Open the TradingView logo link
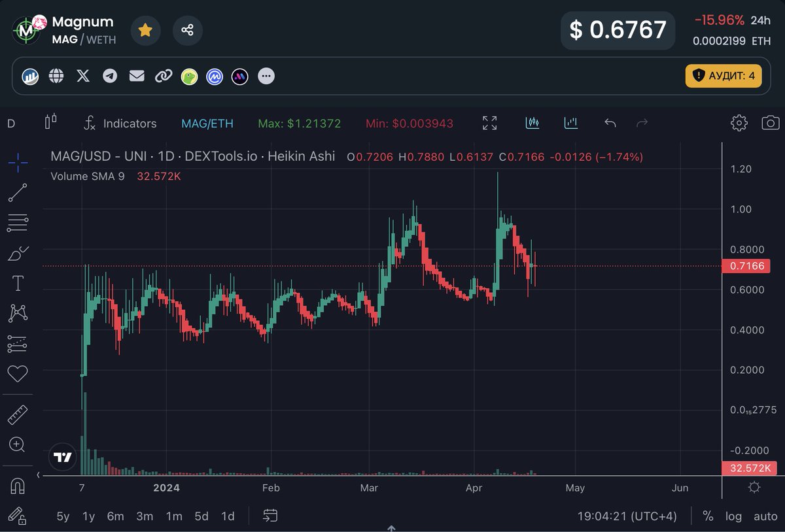785x532 pixels. tap(63, 457)
